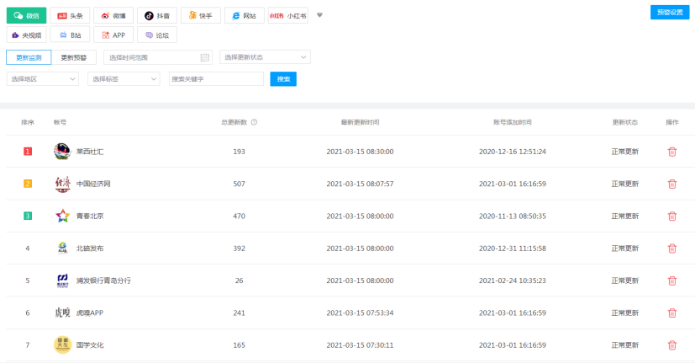Select the 更新预警 toggle tab
Viewport: 696px width, 363px height.
point(74,58)
